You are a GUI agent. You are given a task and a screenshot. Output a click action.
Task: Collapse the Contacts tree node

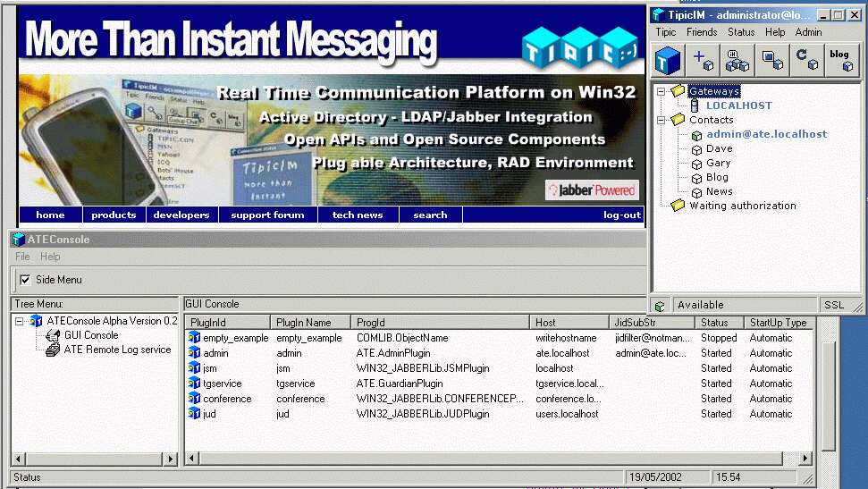661,120
